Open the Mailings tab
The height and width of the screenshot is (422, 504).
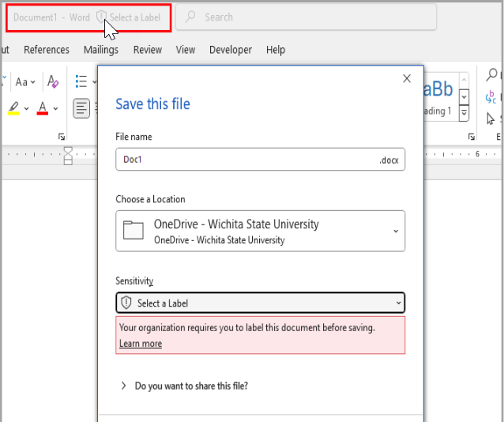[x=101, y=50]
